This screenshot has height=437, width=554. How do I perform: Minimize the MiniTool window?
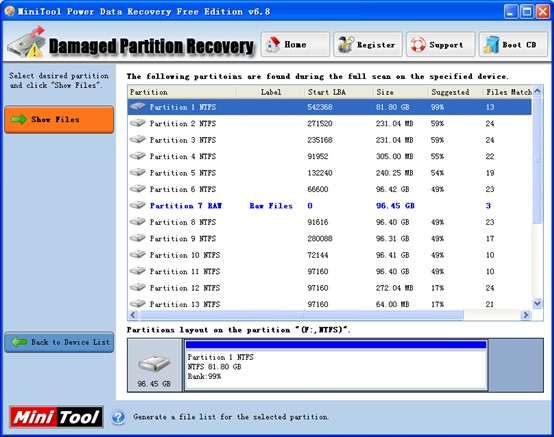tap(510, 12)
